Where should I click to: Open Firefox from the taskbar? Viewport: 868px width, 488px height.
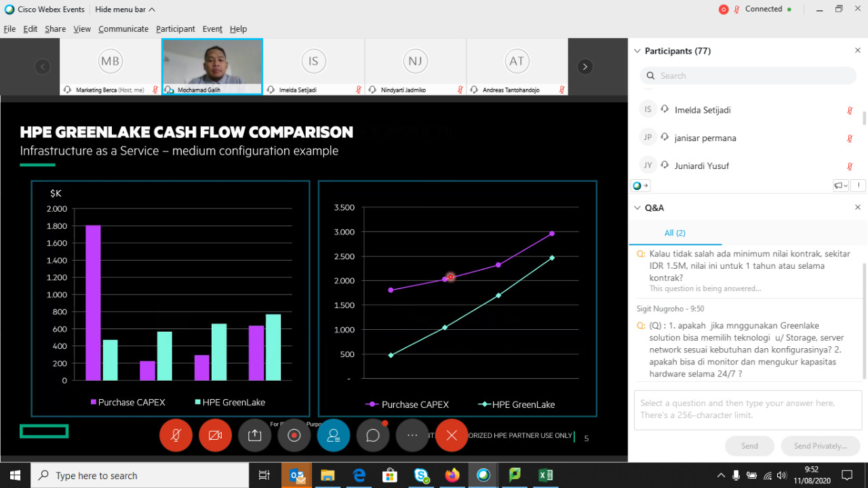click(x=452, y=475)
